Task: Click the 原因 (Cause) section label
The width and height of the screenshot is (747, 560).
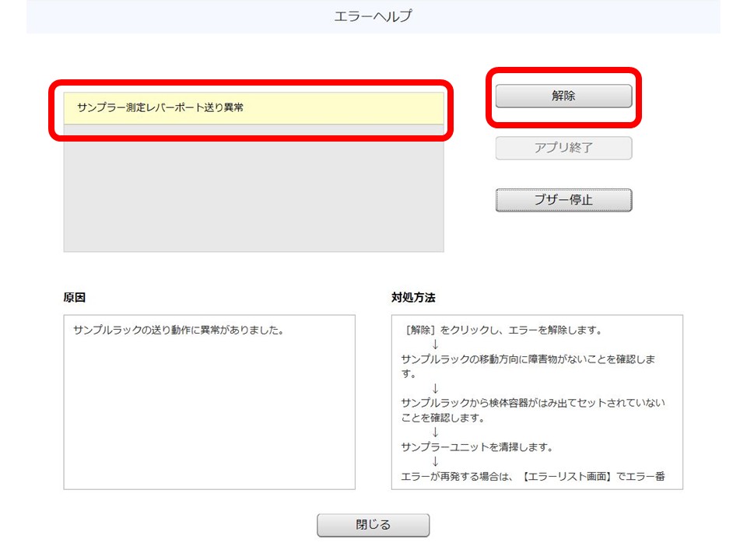Action: [x=76, y=296]
